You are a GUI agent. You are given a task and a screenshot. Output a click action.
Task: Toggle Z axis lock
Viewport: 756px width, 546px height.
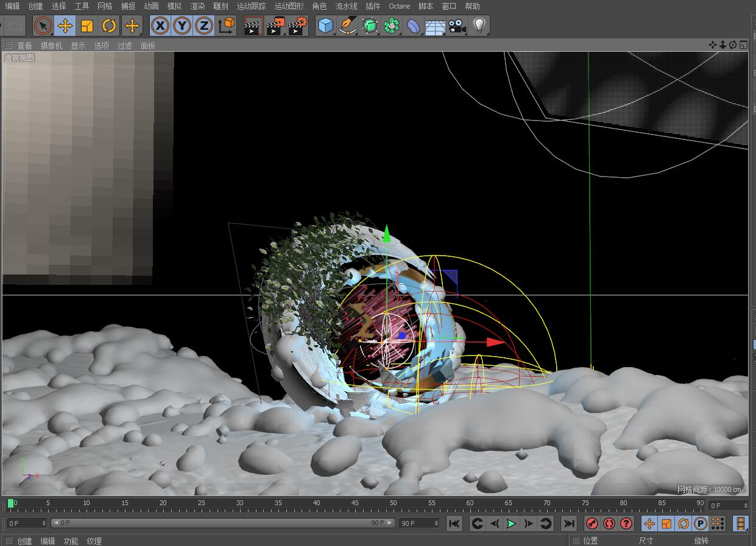pyautogui.click(x=203, y=26)
